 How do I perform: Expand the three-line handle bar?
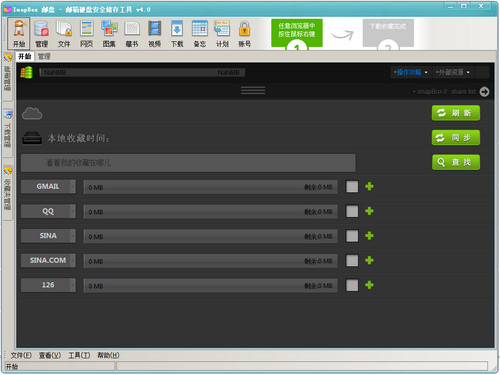(x=253, y=90)
